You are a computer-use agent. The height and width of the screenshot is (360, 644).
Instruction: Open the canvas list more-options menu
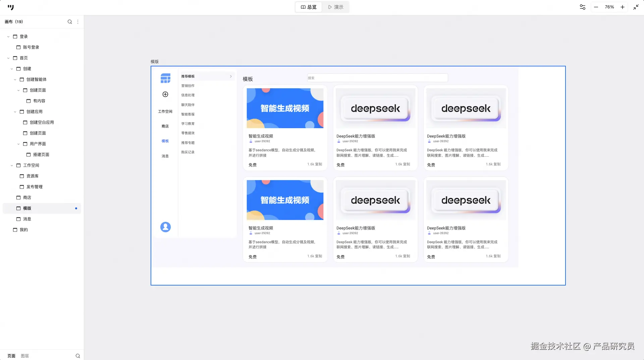[78, 22]
